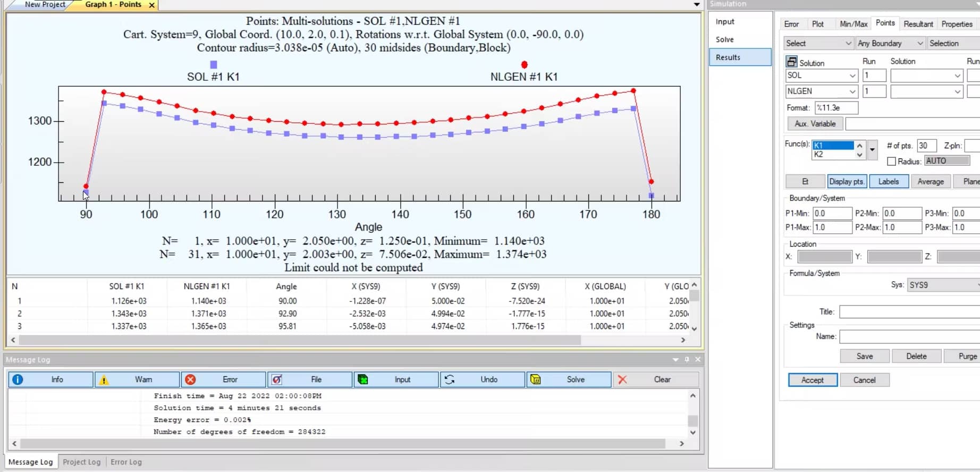Toggle the Warn warning-triangle filter
The height and width of the screenshot is (472, 980).
pyautogui.click(x=104, y=380)
